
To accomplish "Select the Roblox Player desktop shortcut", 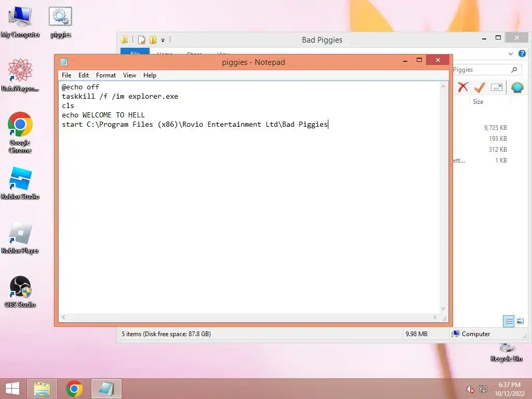I will pos(20,237).
